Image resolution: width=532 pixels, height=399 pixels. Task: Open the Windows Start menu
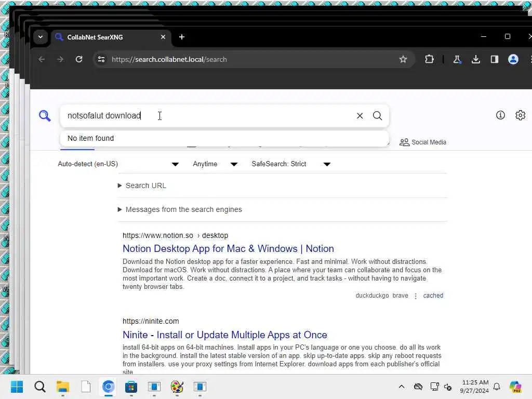[17, 387]
